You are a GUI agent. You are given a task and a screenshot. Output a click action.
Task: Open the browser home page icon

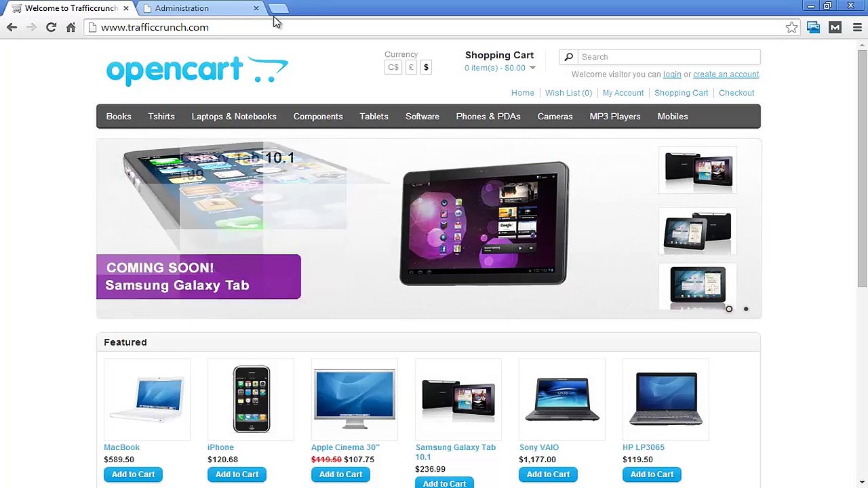tap(71, 27)
